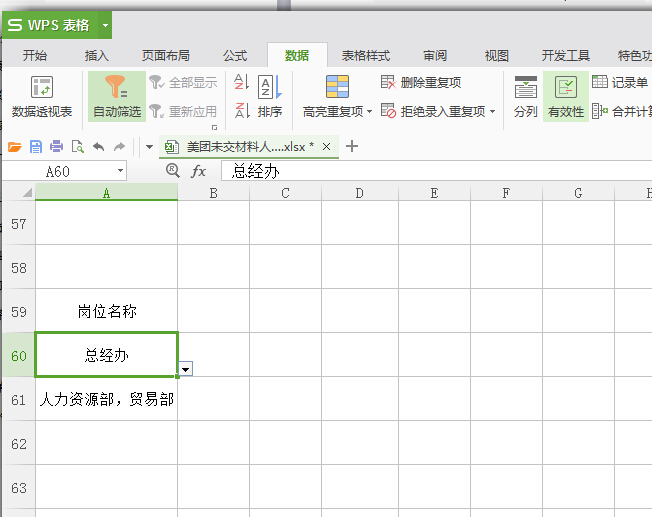Select the 美团未交材料人....xlsx document tab
The height and width of the screenshot is (517, 652).
[249, 147]
